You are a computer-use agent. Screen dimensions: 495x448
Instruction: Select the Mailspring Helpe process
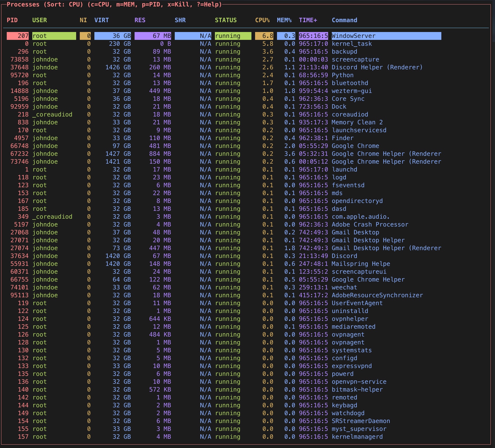(x=224, y=264)
